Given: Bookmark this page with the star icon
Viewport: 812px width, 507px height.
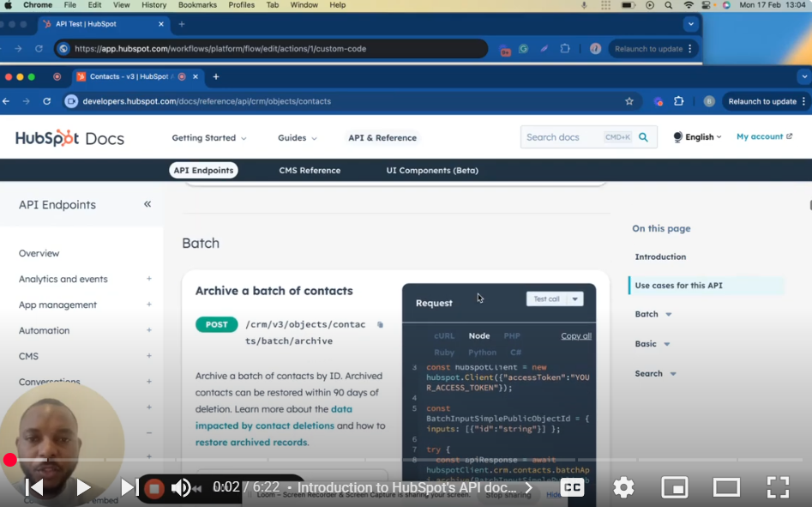Looking at the screenshot, I should [629, 101].
